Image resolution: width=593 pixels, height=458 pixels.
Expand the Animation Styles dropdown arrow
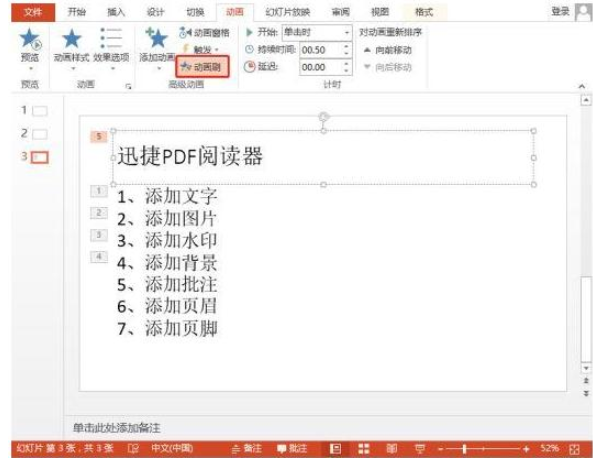[x=73, y=68]
